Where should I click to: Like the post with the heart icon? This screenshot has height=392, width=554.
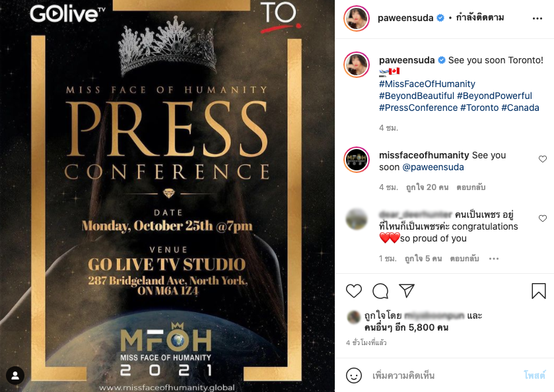tap(354, 291)
